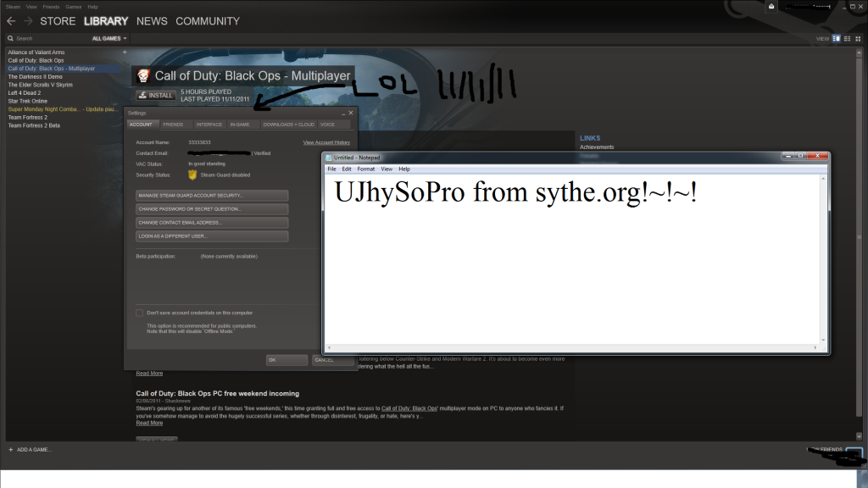Cancel the Settings dialog
The image size is (868, 488).
click(x=332, y=359)
